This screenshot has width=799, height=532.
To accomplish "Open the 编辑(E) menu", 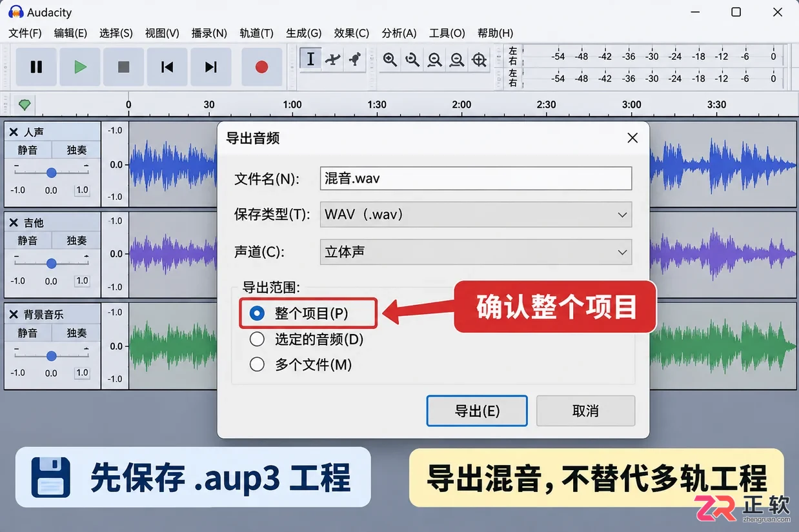I will click(x=70, y=33).
